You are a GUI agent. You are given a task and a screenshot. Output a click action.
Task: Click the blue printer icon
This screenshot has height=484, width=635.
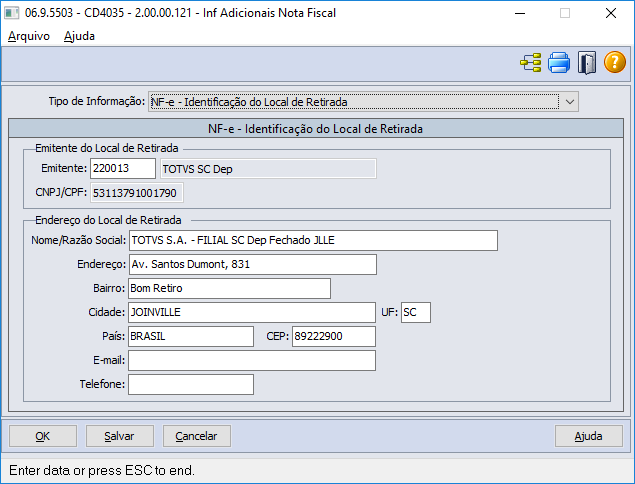point(559,63)
